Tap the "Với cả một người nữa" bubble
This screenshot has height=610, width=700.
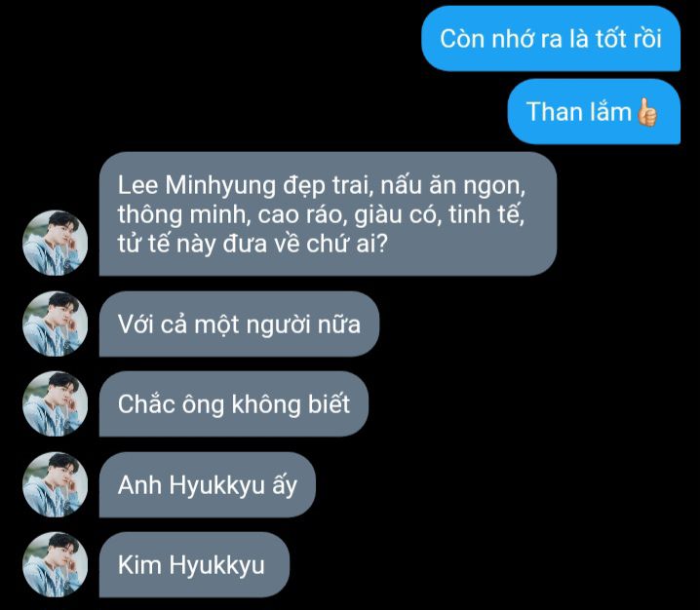click(239, 324)
